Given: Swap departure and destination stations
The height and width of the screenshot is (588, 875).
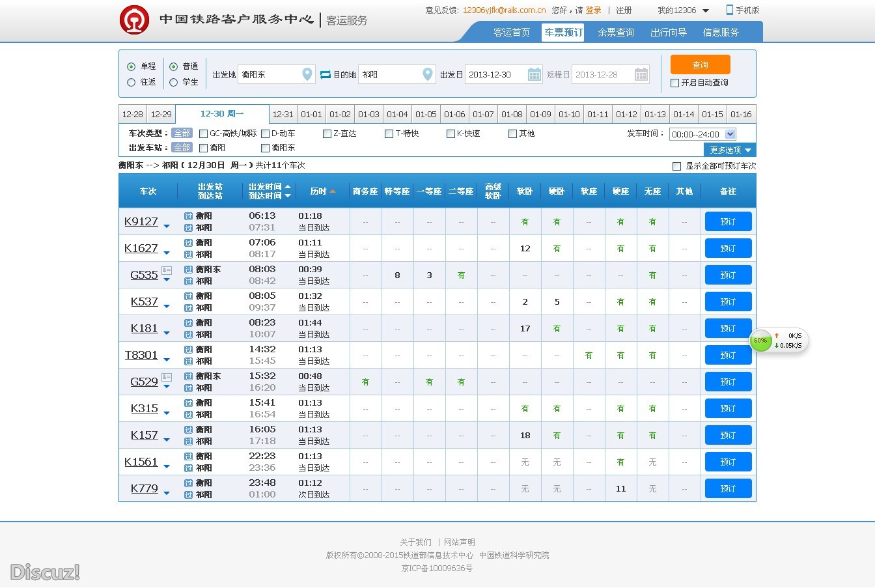Looking at the screenshot, I should [x=326, y=75].
